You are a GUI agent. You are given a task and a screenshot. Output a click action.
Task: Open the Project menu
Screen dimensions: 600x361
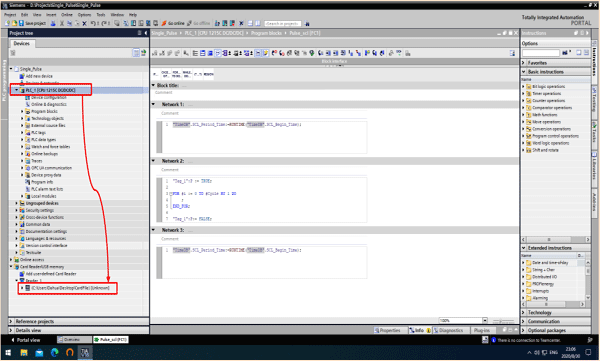[10, 15]
